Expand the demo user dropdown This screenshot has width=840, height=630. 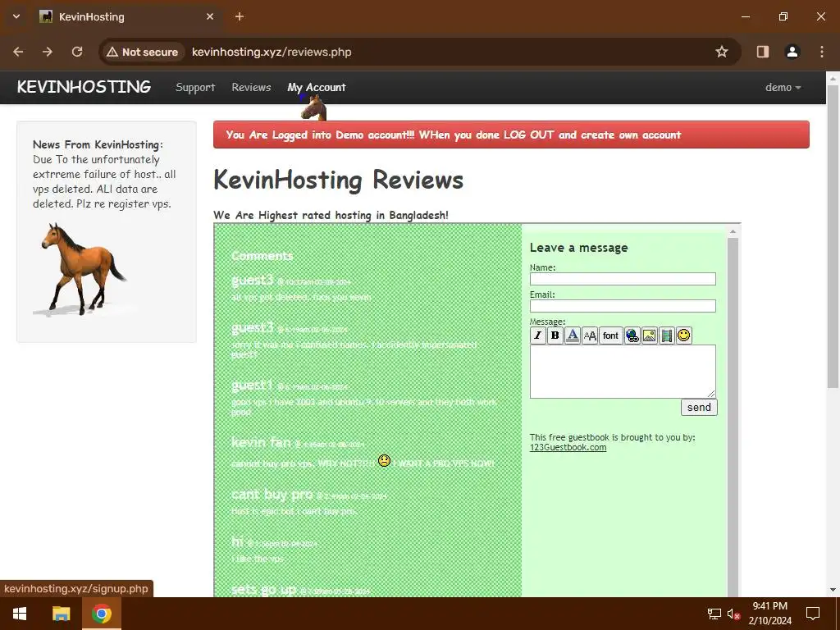click(x=783, y=87)
